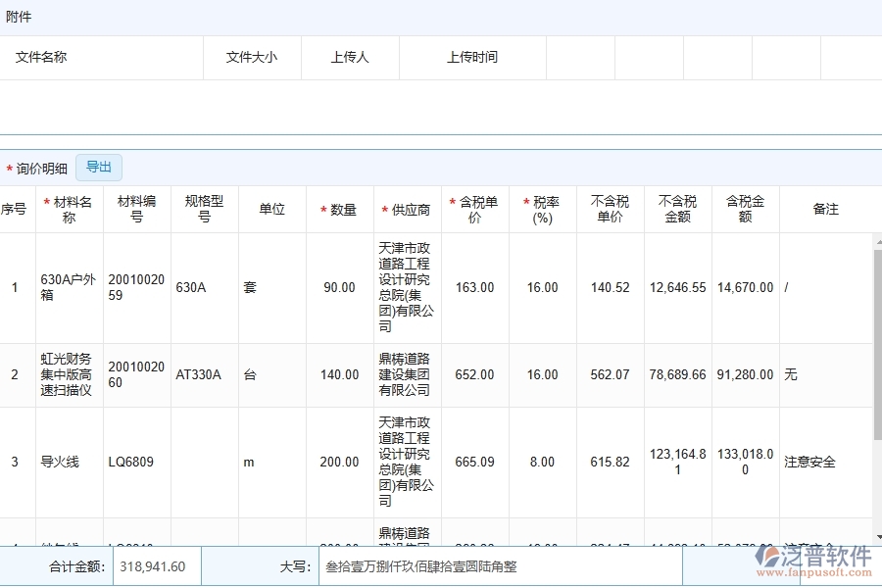Click the 税率(%) column header
This screenshot has width=882, height=588.
coord(542,210)
